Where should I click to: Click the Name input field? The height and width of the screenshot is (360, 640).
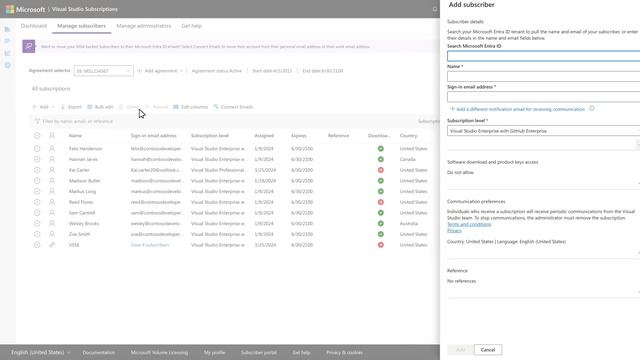[543, 76]
